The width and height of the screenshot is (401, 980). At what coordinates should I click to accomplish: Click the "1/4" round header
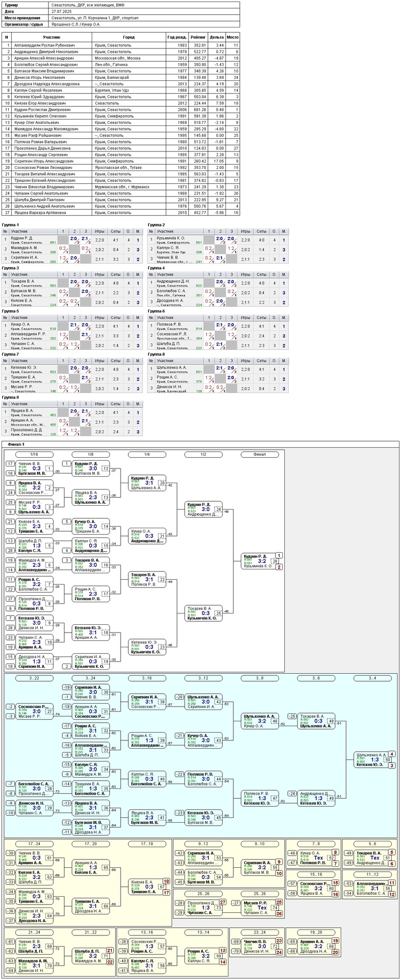[x=147, y=455]
